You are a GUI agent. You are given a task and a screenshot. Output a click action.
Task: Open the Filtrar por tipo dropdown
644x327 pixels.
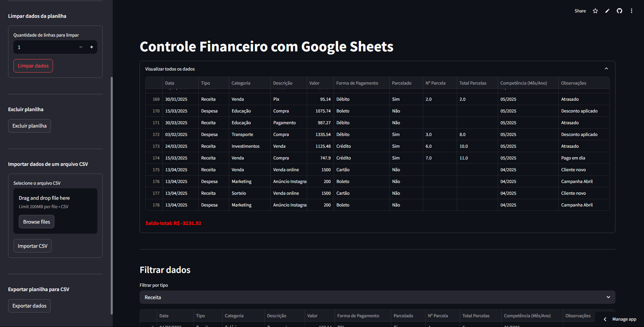[x=377, y=297]
